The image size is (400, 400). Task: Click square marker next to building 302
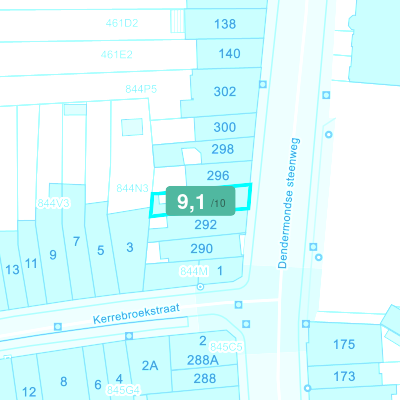(x=263, y=84)
